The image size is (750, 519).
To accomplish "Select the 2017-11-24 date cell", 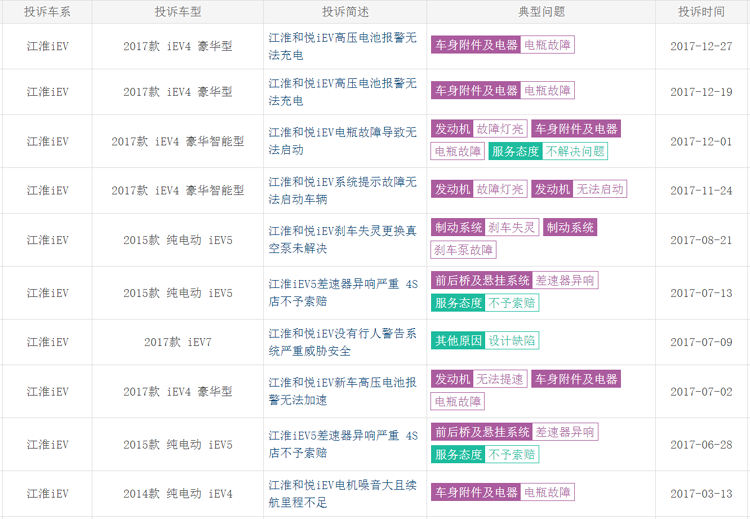I will [x=701, y=190].
